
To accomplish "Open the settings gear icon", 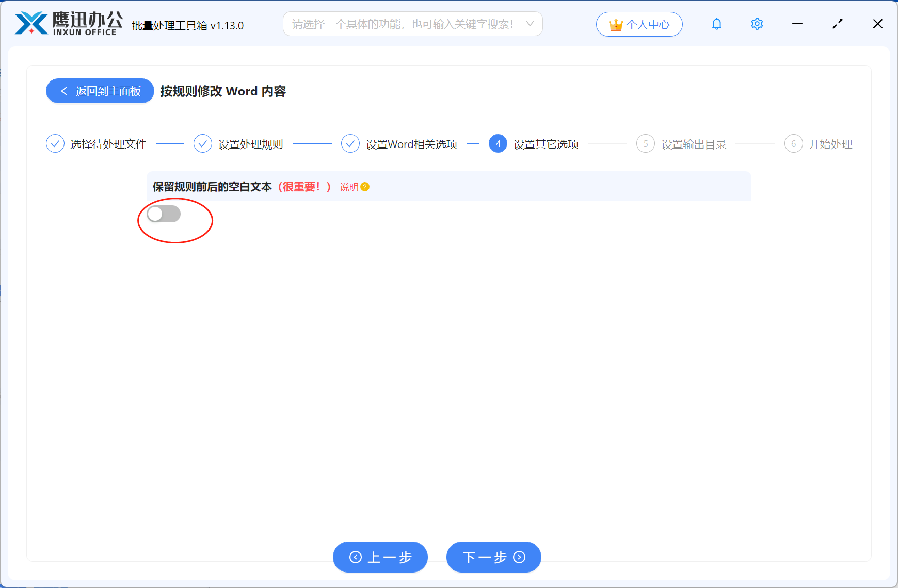I will 757,24.
